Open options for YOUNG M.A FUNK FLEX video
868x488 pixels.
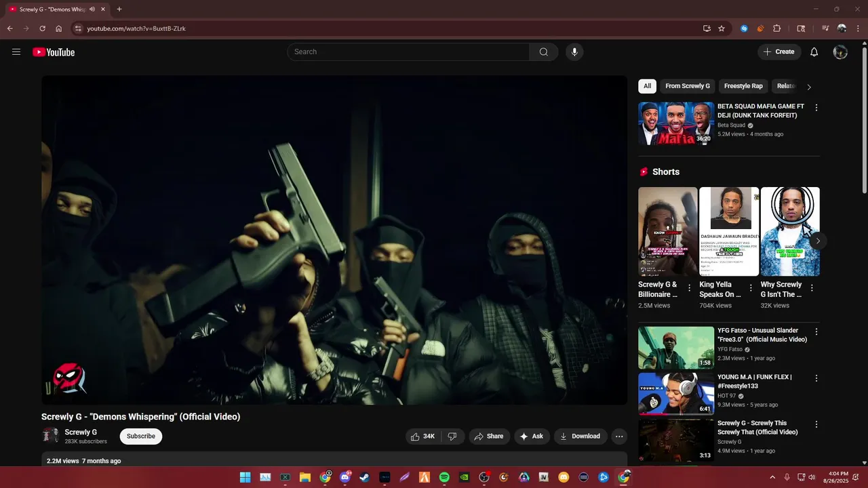click(816, 378)
